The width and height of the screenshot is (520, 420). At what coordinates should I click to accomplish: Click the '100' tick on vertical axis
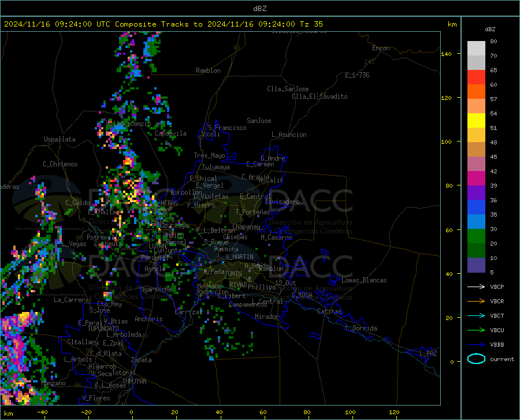[x=446, y=142]
